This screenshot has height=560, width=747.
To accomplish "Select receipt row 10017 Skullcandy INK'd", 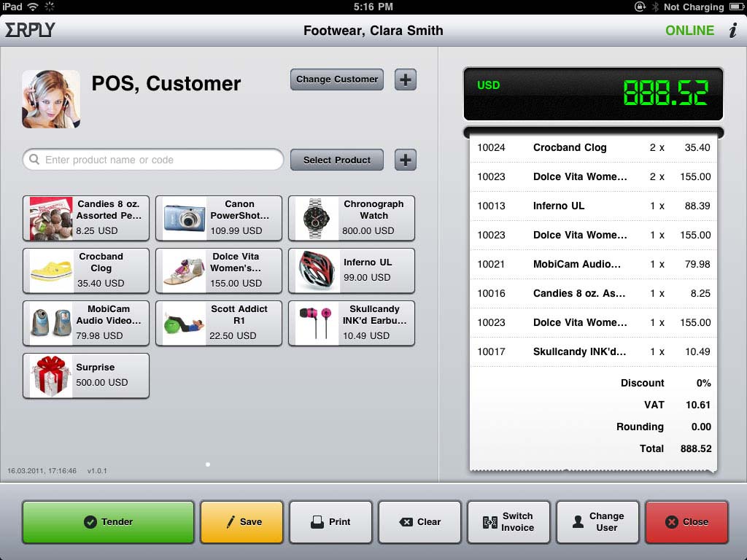I will pos(594,351).
